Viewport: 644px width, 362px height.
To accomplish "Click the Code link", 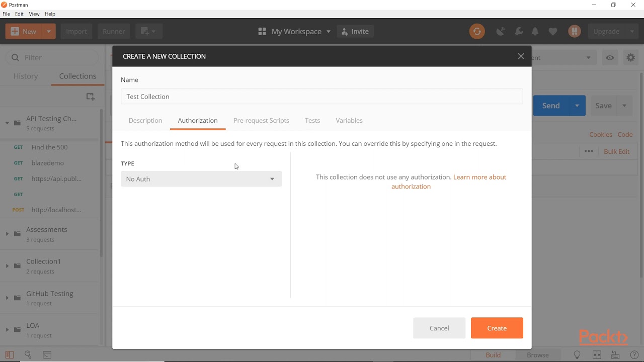I will tap(625, 135).
